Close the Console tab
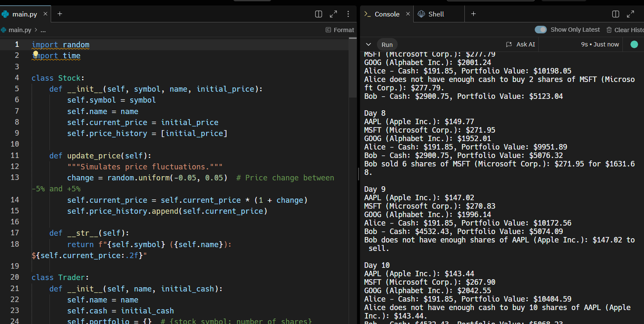 (408, 14)
